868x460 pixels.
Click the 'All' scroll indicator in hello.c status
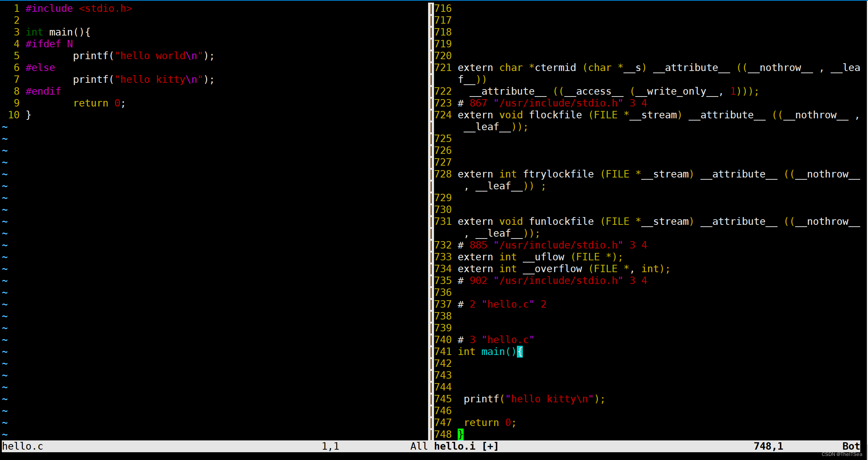point(419,446)
